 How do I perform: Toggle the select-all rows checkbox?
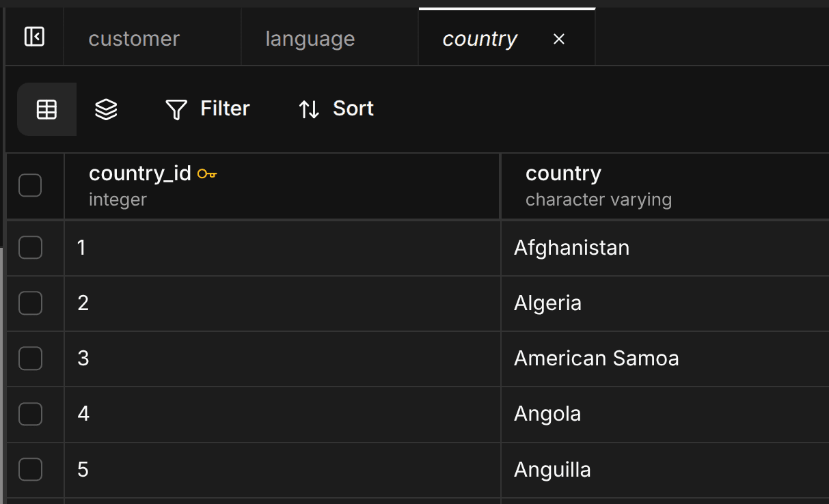click(30, 185)
